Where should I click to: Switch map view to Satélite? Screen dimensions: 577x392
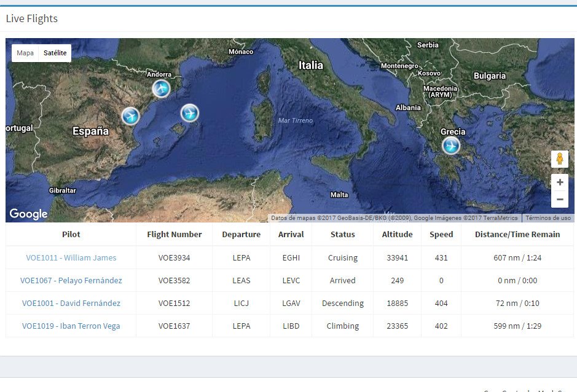(x=55, y=53)
